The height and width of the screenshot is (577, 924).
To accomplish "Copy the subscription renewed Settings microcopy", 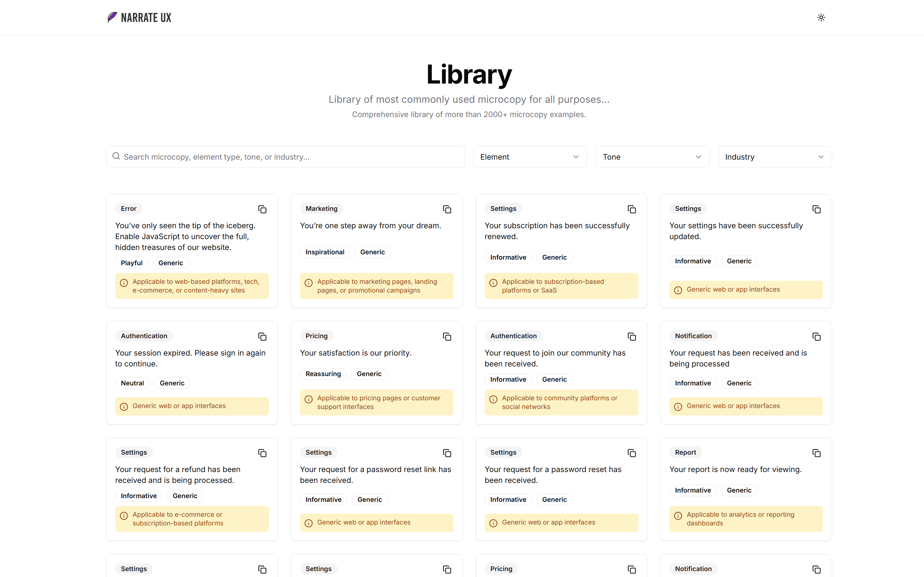I will 632,209.
